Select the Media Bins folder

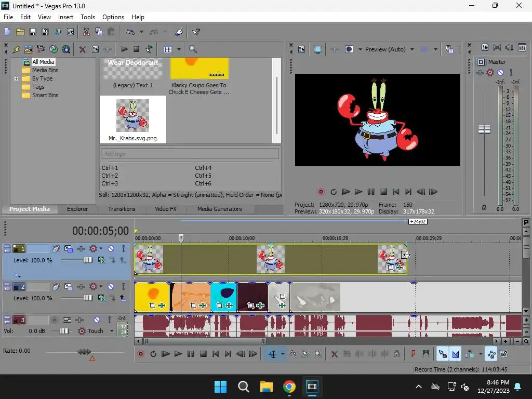point(45,70)
